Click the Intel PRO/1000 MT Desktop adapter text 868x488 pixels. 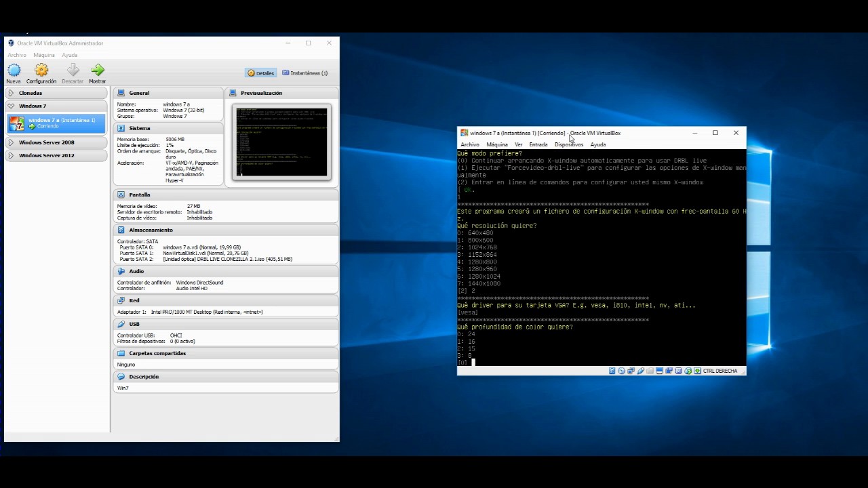[x=207, y=312]
